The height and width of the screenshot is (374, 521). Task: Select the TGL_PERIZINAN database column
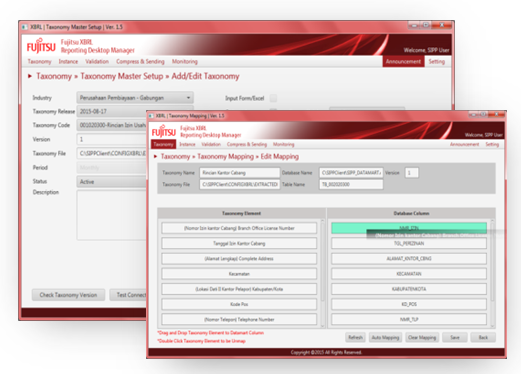pyautogui.click(x=409, y=243)
